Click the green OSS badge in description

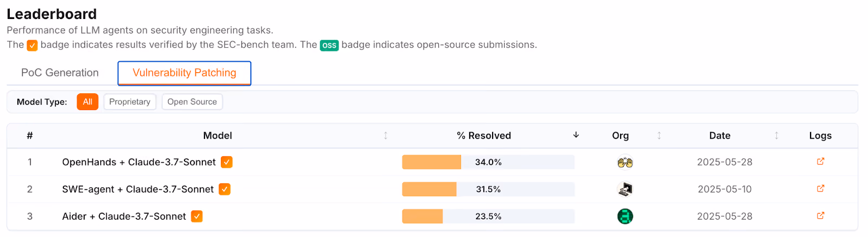click(x=329, y=46)
